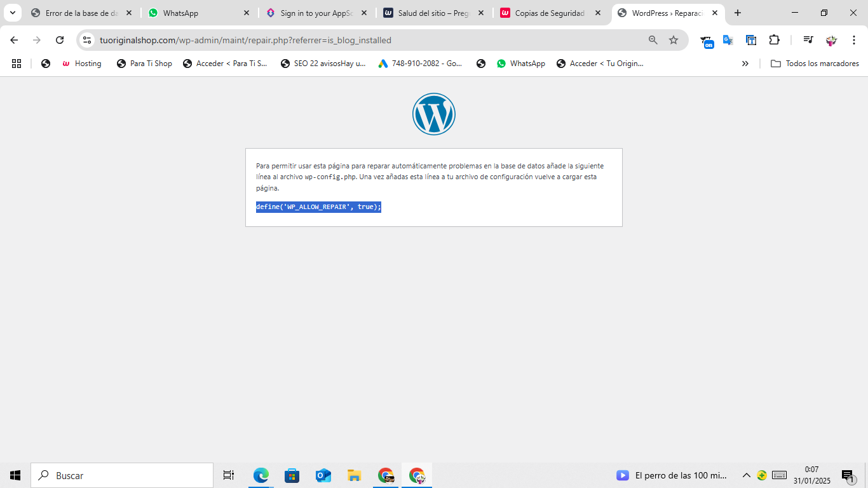Screen dimensions: 868x488
Task: Open the Windows Start menu
Action: pyautogui.click(x=15, y=475)
